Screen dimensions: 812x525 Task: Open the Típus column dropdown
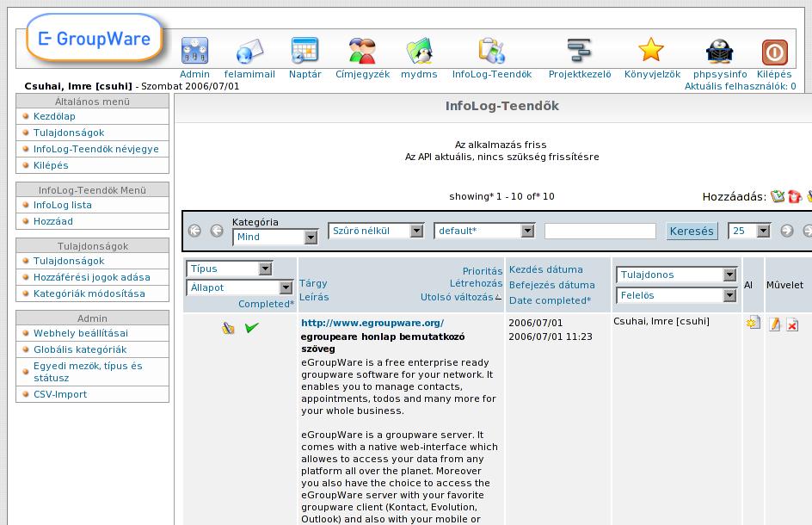[229, 269]
